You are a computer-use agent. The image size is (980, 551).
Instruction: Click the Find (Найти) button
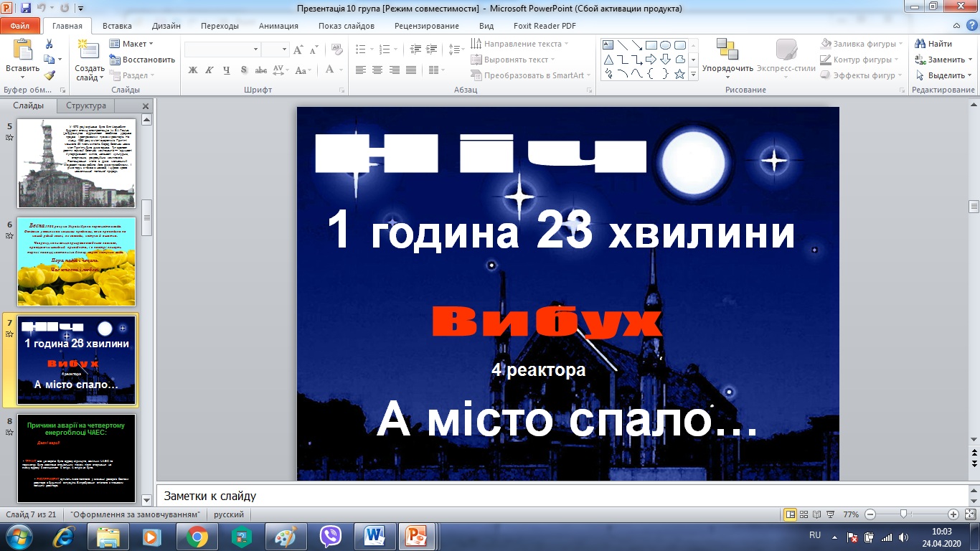(933, 44)
